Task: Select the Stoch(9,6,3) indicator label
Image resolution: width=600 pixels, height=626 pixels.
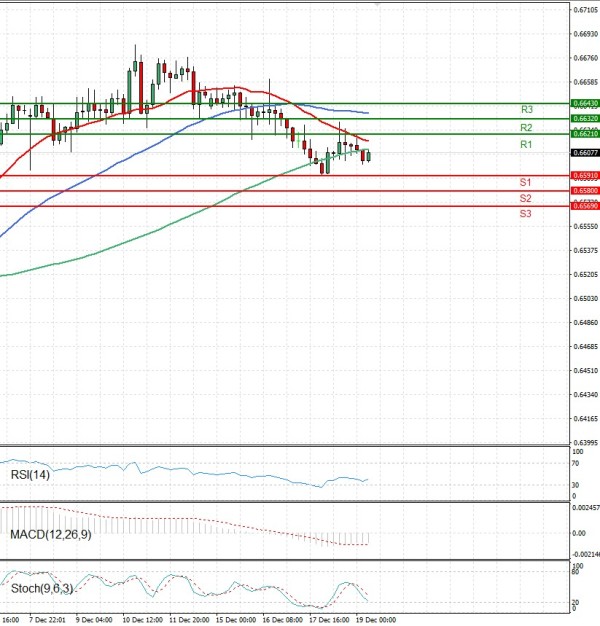Action: tap(39, 589)
